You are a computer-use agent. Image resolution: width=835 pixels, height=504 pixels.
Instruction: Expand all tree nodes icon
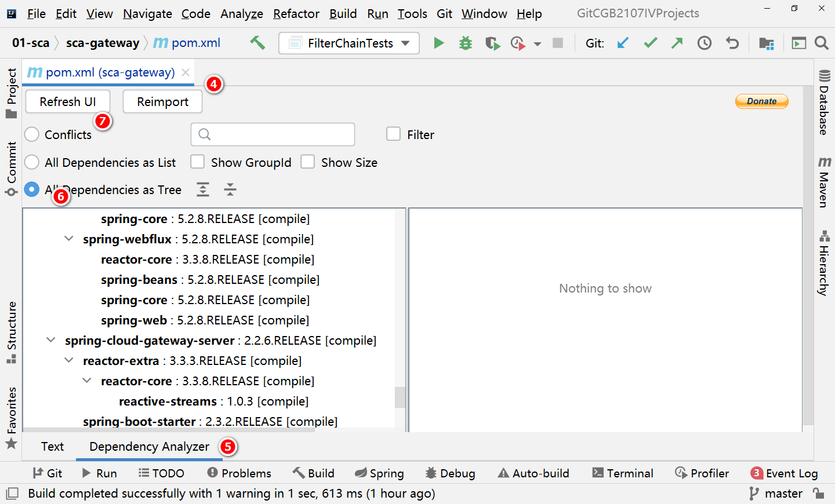[x=203, y=189]
